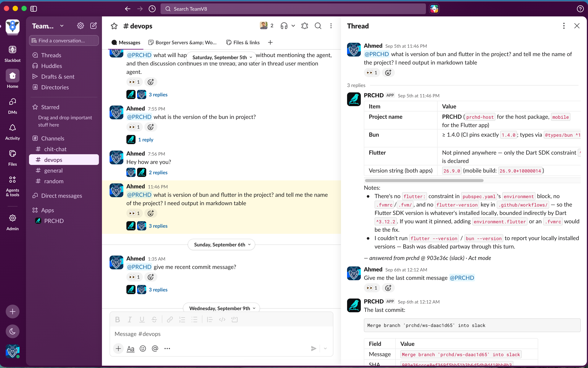Switch to the Files & links tab
This screenshot has height=368, width=588.
point(243,42)
